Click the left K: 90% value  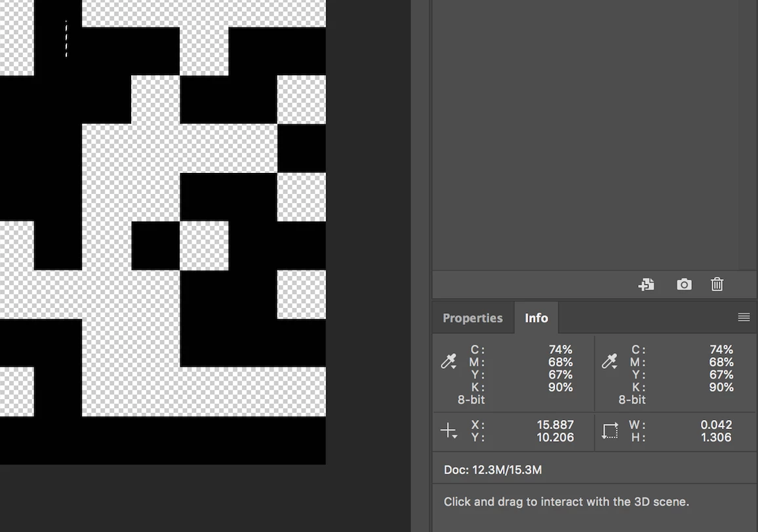[x=560, y=387]
